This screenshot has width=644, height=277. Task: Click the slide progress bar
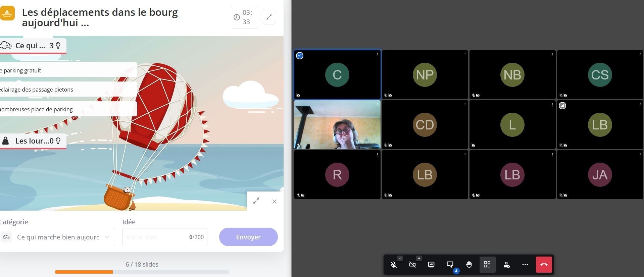tap(142, 272)
